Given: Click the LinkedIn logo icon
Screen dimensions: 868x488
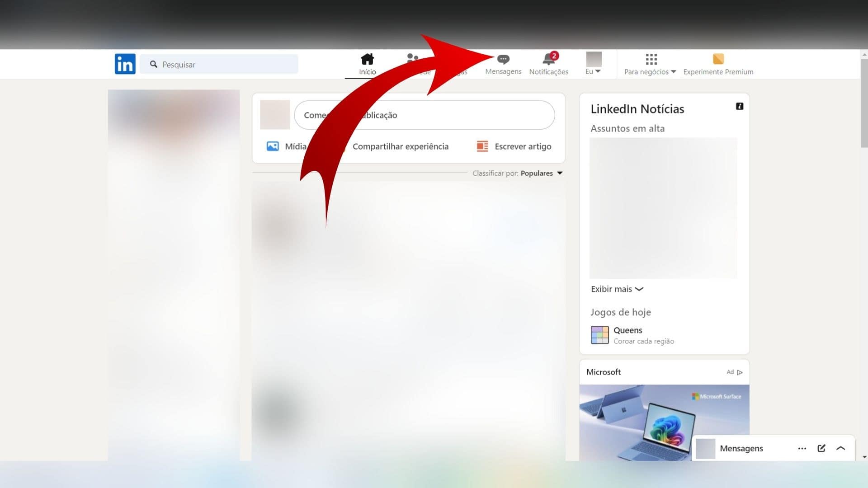Looking at the screenshot, I should point(125,64).
